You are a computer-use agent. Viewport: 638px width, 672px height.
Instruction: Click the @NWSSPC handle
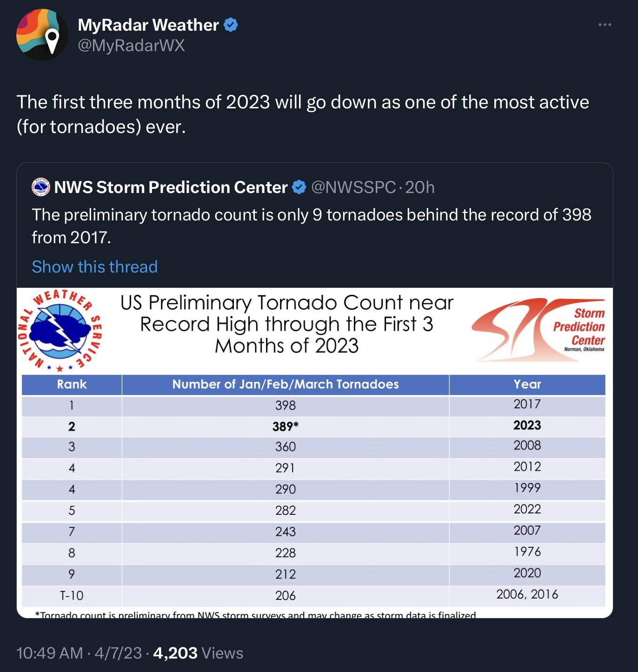click(353, 187)
